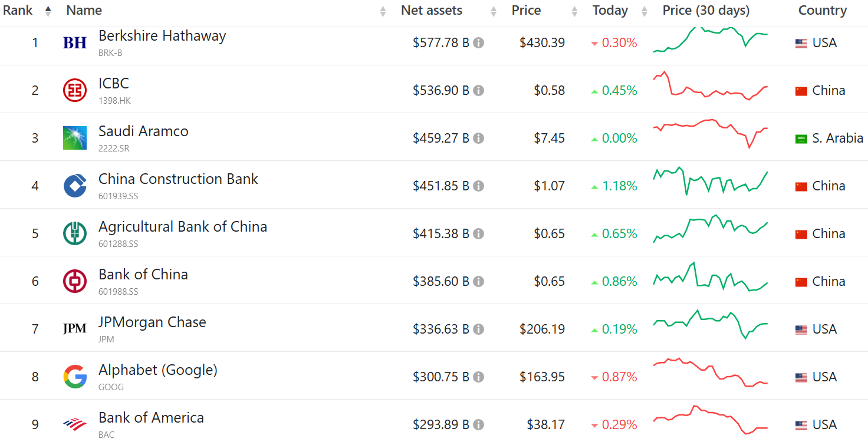The image size is (868, 445).
Task: Click Alphabet 30-day price sparkline chart
Action: tap(711, 373)
